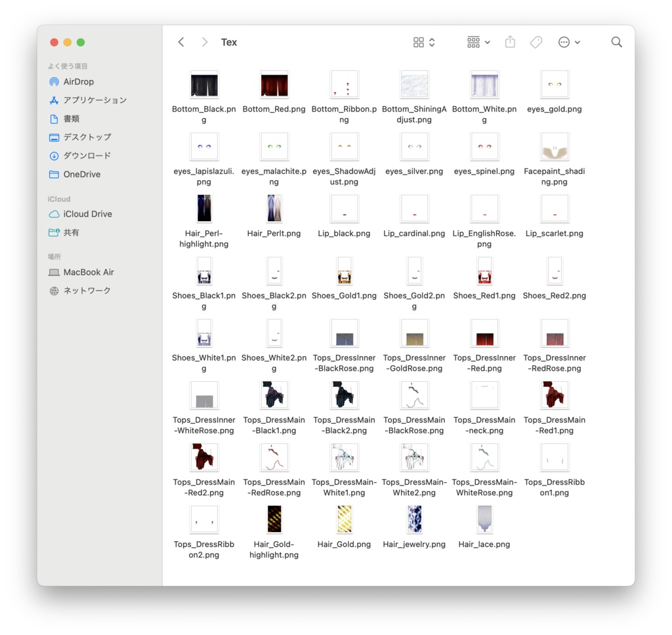Select Tops_DressMain-Red1.png thumbnail
Image resolution: width=672 pixels, height=635 pixels.
point(555,395)
